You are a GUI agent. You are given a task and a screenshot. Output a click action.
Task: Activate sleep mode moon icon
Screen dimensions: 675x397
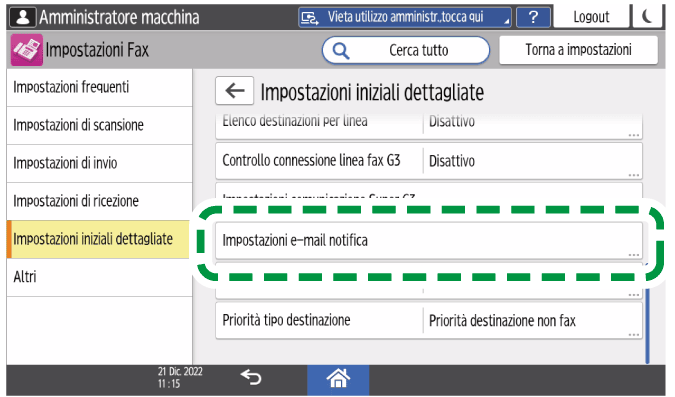647,17
